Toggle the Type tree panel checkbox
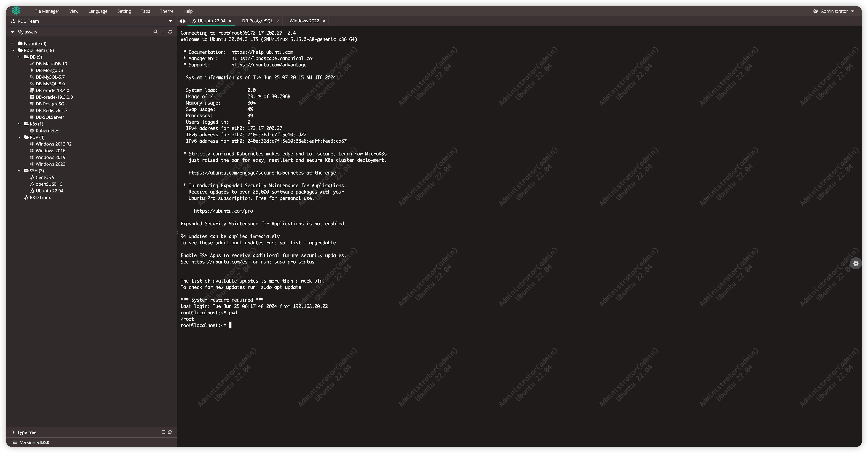Screen dimensions: 868x453 163,432
